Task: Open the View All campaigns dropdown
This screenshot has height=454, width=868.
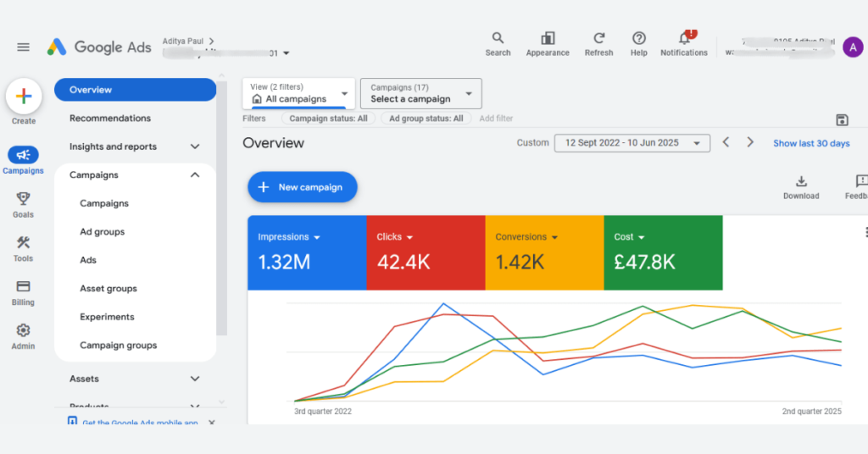Action: (x=298, y=93)
